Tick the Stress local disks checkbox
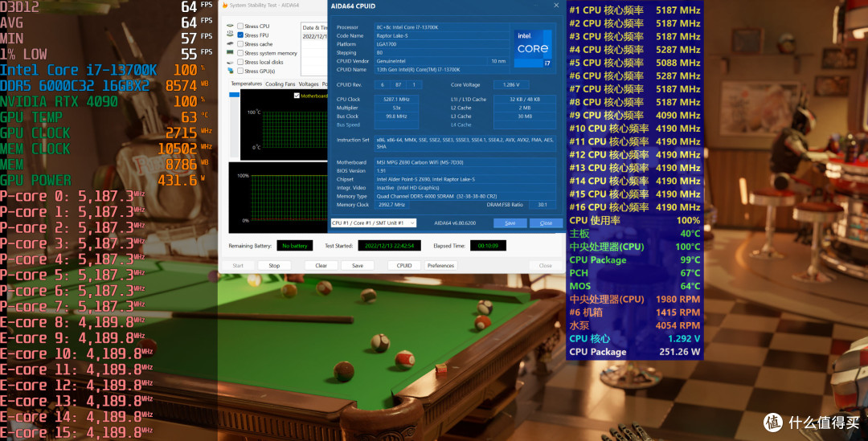Image resolution: width=868 pixels, height=441 pixels. 240,62
